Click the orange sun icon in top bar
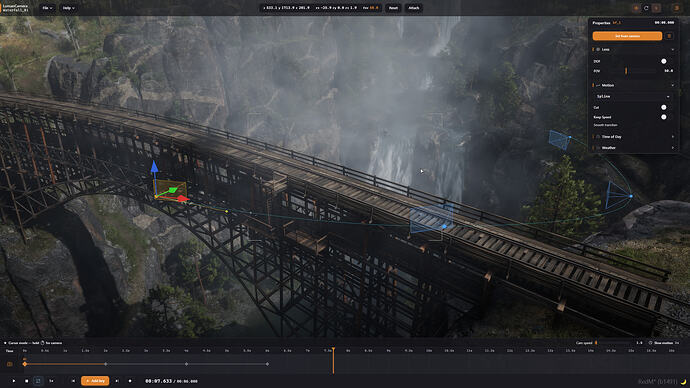The image size is (690, 388). coord(636,8)
